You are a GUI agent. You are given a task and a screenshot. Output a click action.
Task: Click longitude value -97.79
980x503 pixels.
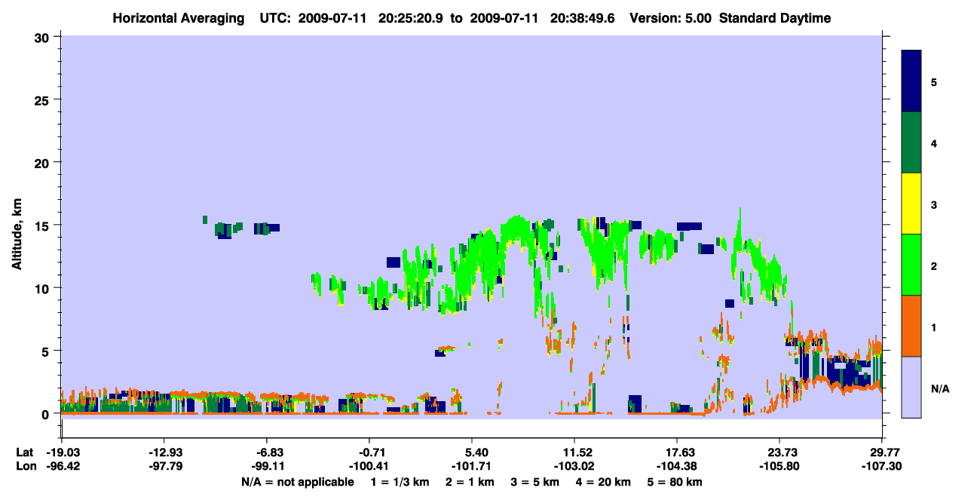[164, 466]
